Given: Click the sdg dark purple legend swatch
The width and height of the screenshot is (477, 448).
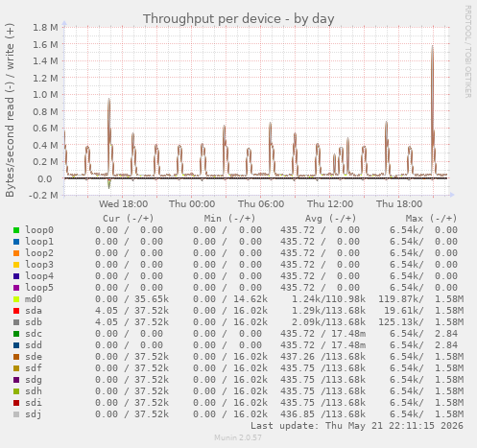Looking at the screenshot, I should coord(16,380).
